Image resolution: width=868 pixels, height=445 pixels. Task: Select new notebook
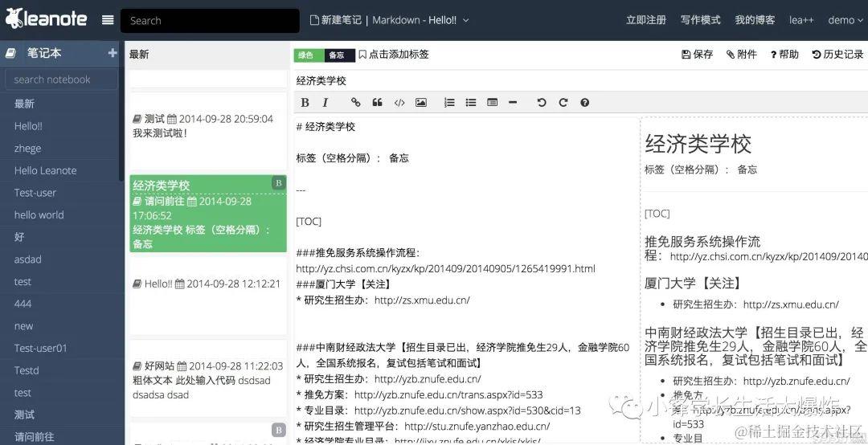[24, 326]
